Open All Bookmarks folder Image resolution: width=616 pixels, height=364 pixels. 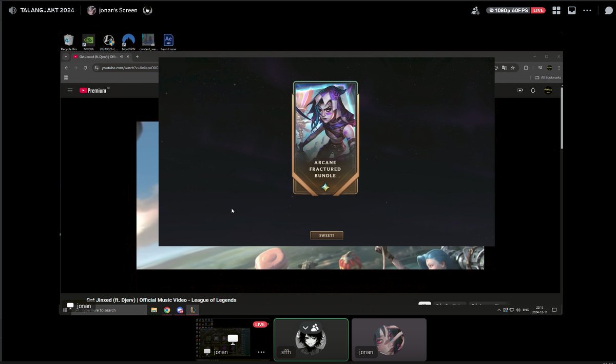[548, 77]
